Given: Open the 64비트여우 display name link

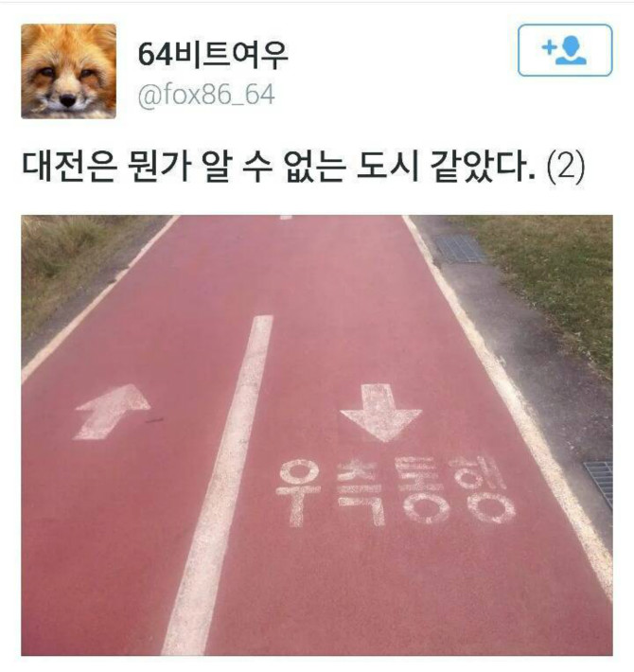Looking at the screenshot, I should click(213, 55).
